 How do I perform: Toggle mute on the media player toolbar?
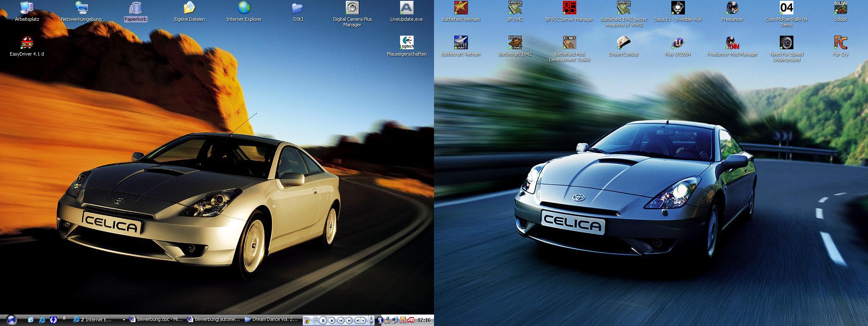coord(358,320)
